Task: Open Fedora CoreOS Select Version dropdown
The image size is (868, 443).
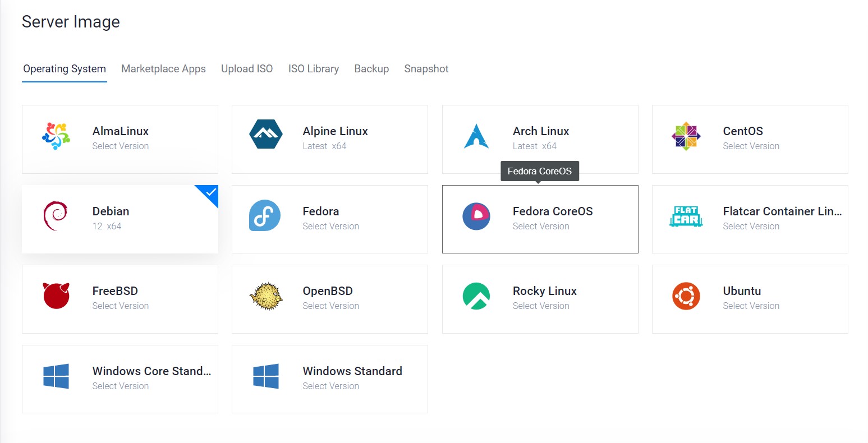Action: click(x=541, y=227)
